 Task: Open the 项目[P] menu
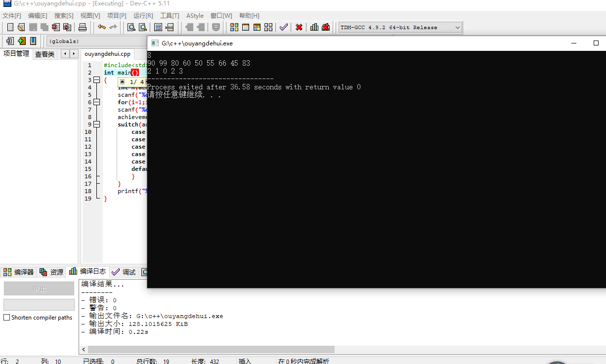click(x=117, y=16)
